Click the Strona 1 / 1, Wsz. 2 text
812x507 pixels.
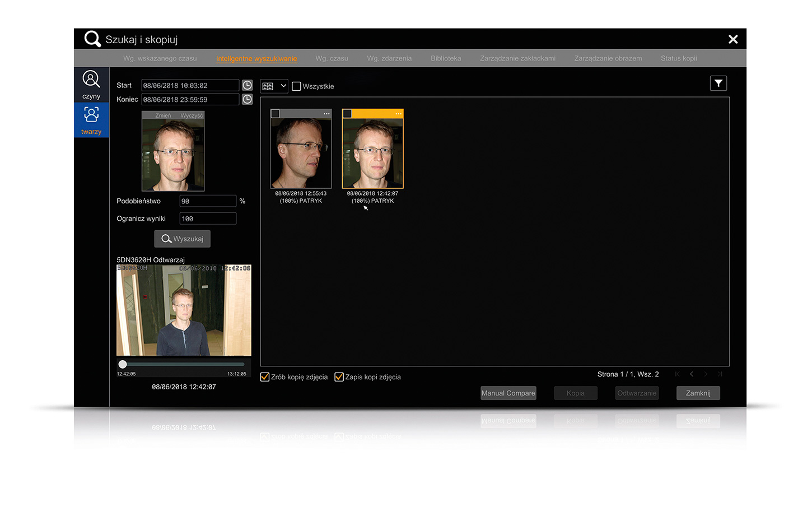628,374
